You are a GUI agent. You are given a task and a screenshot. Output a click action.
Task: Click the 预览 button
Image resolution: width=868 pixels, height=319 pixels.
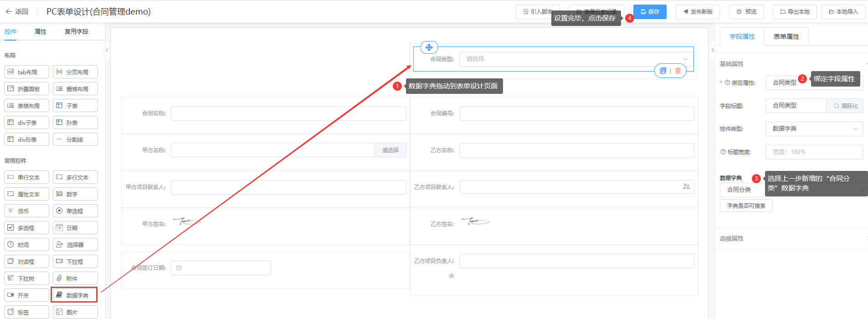[x=746, y=12]
